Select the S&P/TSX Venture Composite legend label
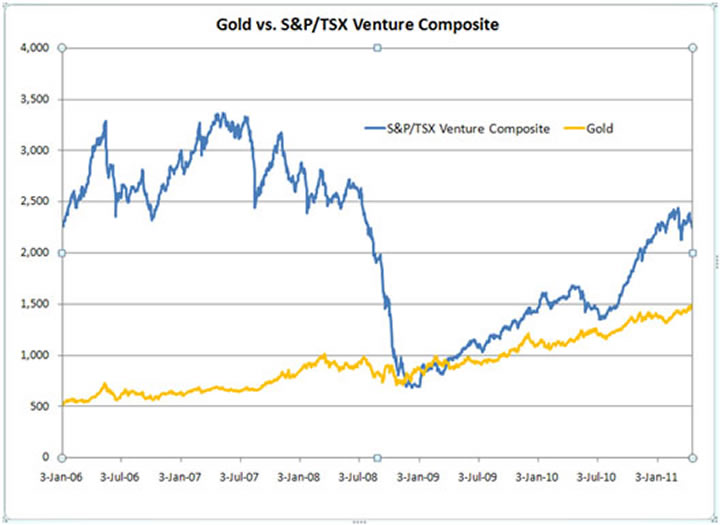Image resolution: width=720 pixels, height=525 pixels. 468,129
